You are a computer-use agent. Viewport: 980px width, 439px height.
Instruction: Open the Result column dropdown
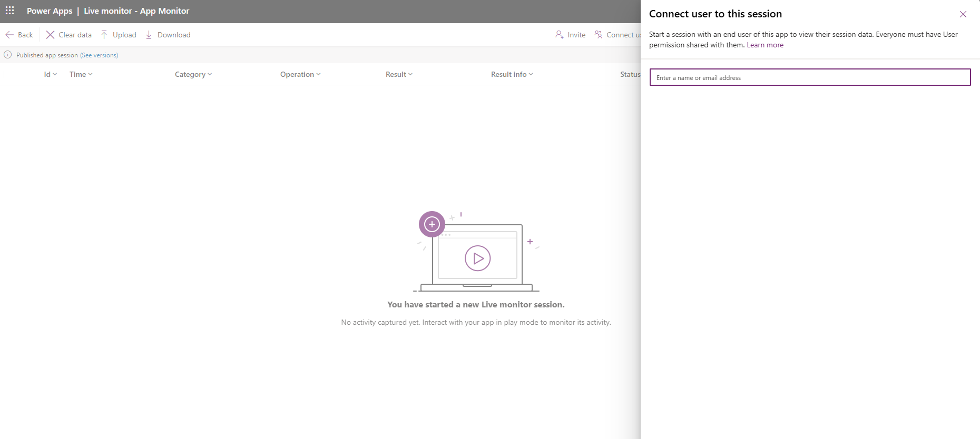click(x=399, y=74)
